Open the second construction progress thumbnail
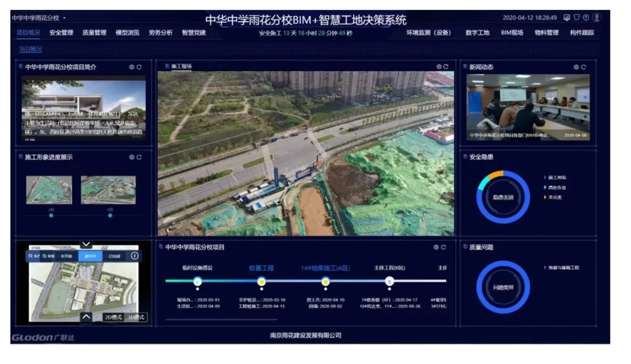Image resolution: width=631 pixels, height=364 pixels. point(108,190)
